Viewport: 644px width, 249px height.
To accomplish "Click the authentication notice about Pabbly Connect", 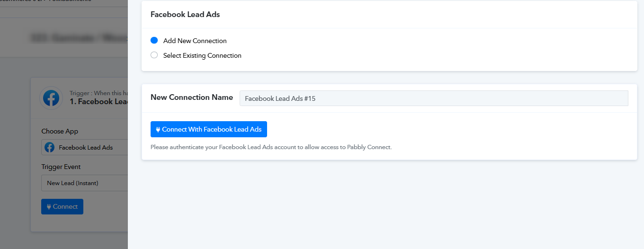I will tap(271, 147).
